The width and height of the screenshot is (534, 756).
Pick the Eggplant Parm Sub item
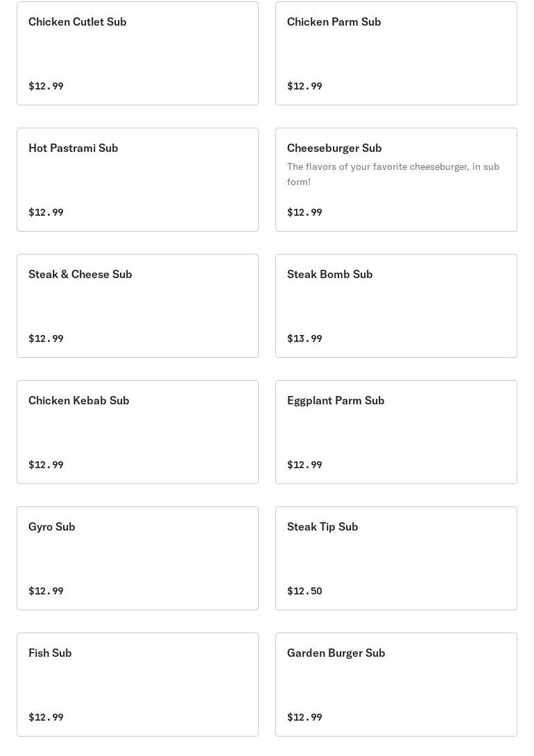(x=396, y=432)
